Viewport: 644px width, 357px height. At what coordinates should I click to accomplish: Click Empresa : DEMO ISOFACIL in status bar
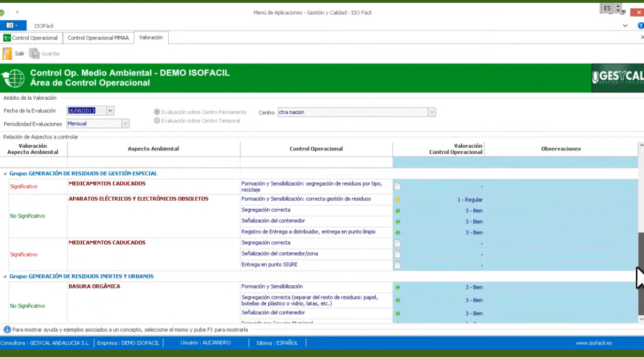pos(128,343)
